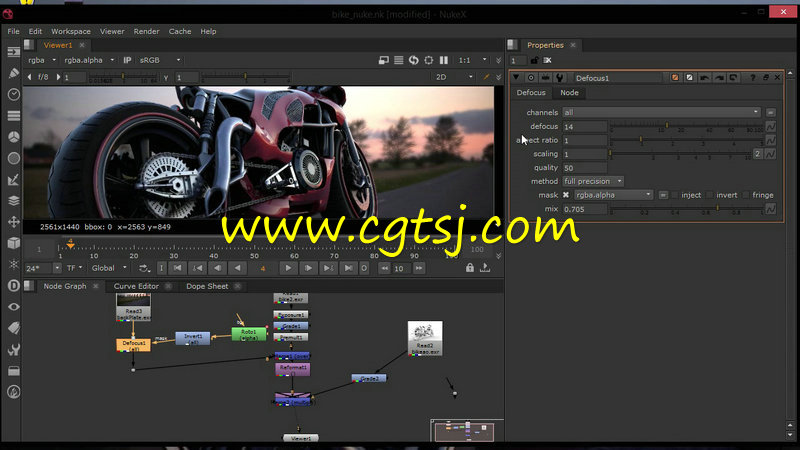Open the 2D view mode dropdown
The height and width of the screenshot is (450, 800).
[453, 77]
